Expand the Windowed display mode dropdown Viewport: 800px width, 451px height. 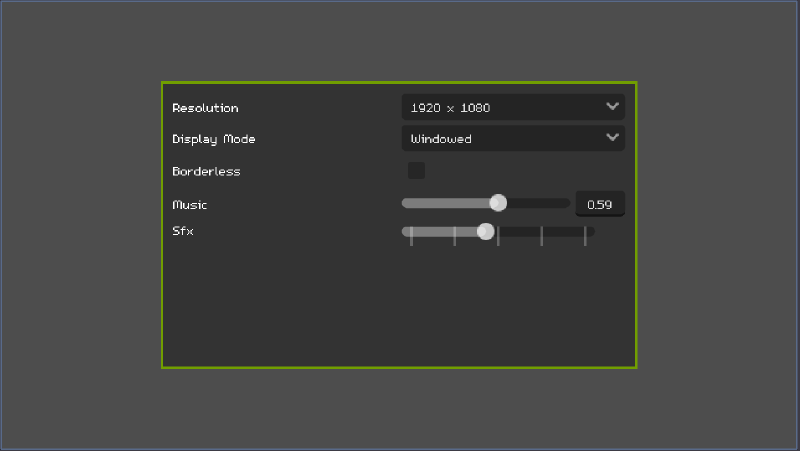(500, 138)
